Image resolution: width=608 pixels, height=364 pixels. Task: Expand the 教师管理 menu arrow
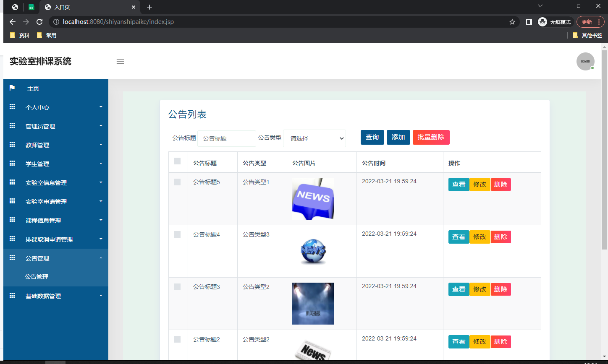(x=101, y=145)
